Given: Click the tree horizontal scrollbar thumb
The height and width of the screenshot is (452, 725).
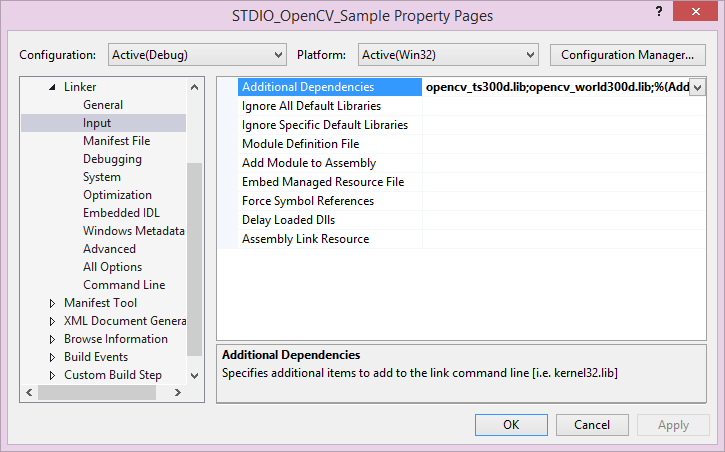Looking at the screenshot, I should pos(97,392).
